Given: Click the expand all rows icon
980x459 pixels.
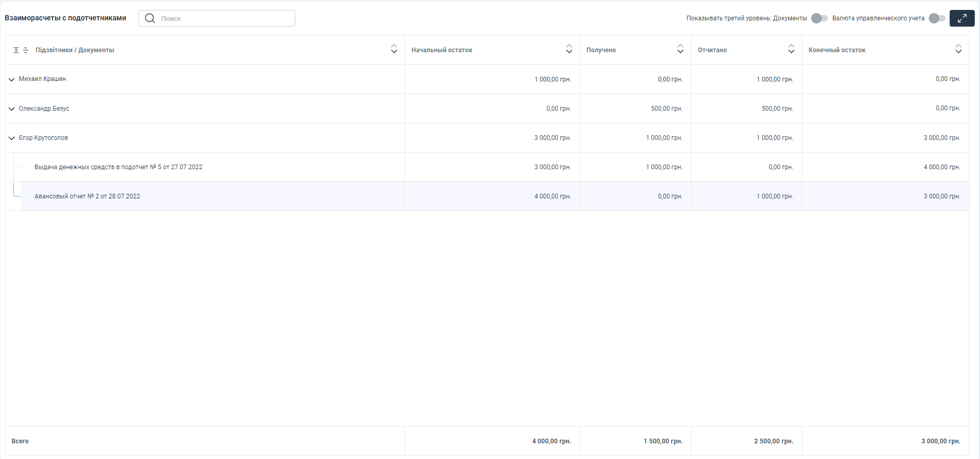Looking at the screenshot, I should pos(16,50).
